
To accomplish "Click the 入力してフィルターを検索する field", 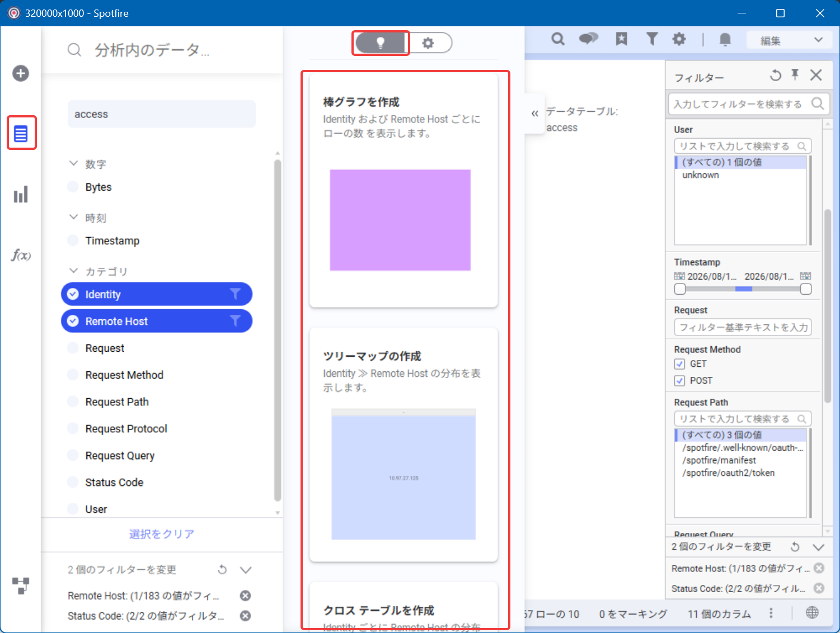I will pos(749,104).
